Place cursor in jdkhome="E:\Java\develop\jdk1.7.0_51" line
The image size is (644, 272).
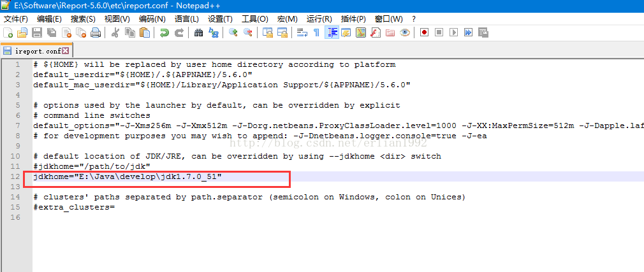pyautogui.click(x=128, y=176)
